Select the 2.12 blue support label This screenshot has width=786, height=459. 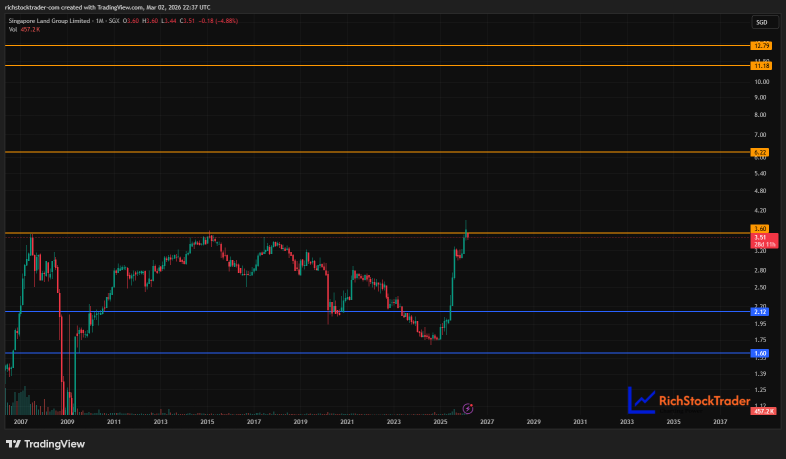click(x=759, y=312)
